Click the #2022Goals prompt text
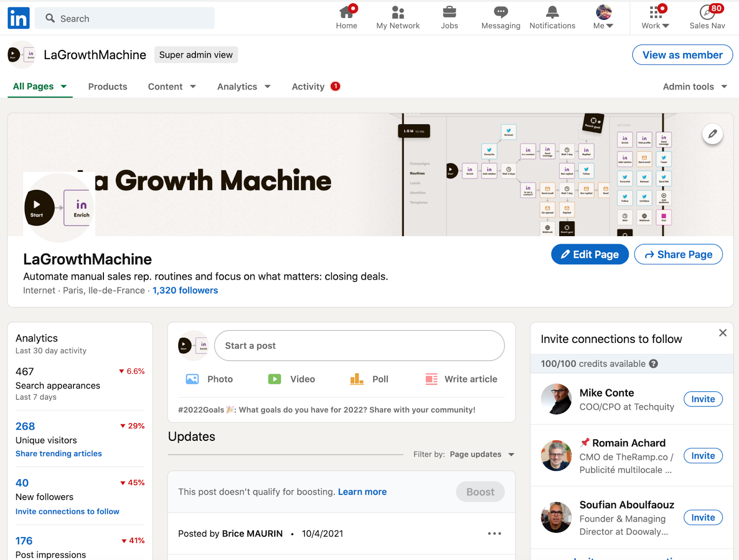Image resolution: width=739 pixels, height=560 pixels. coord(327,410)
